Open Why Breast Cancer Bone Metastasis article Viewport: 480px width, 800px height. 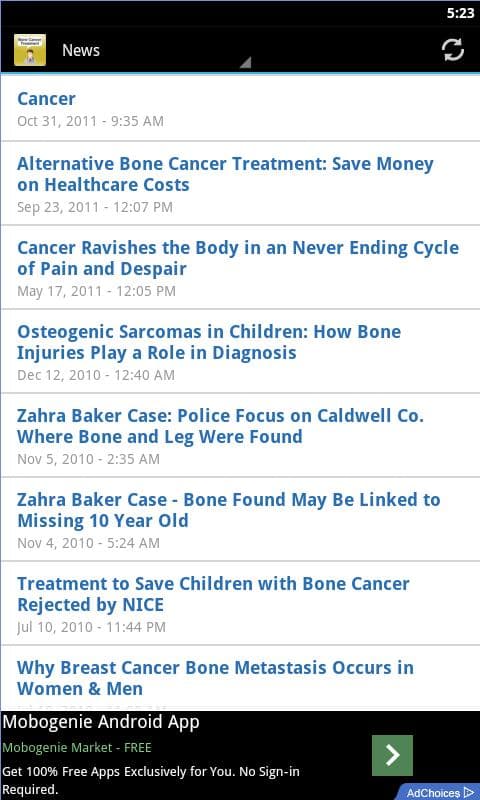[x=240, y=679]
